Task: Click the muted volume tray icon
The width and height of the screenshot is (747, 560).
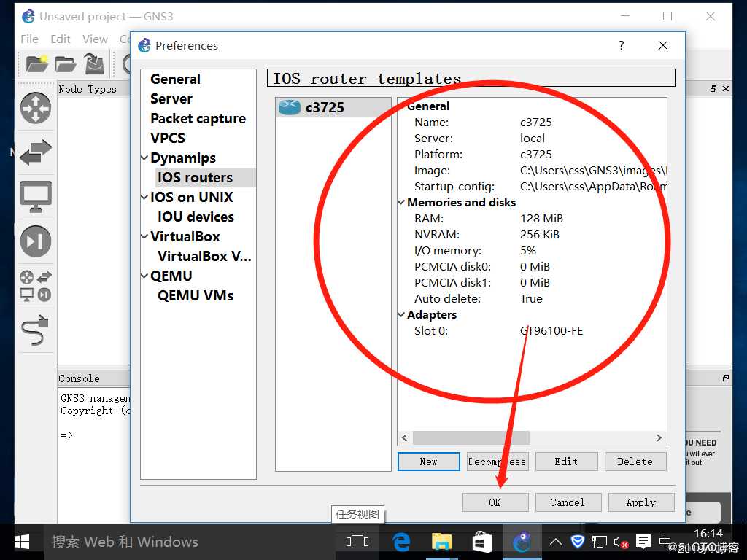Action: click(x=621, y=542)
